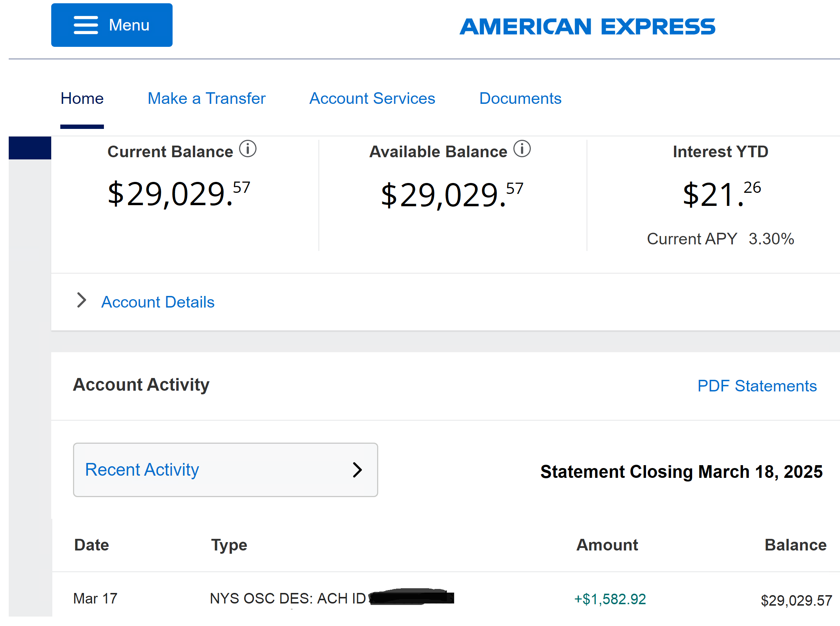Click the American Express logo
Screen dimensions: 840x626
tap(587, 27)
